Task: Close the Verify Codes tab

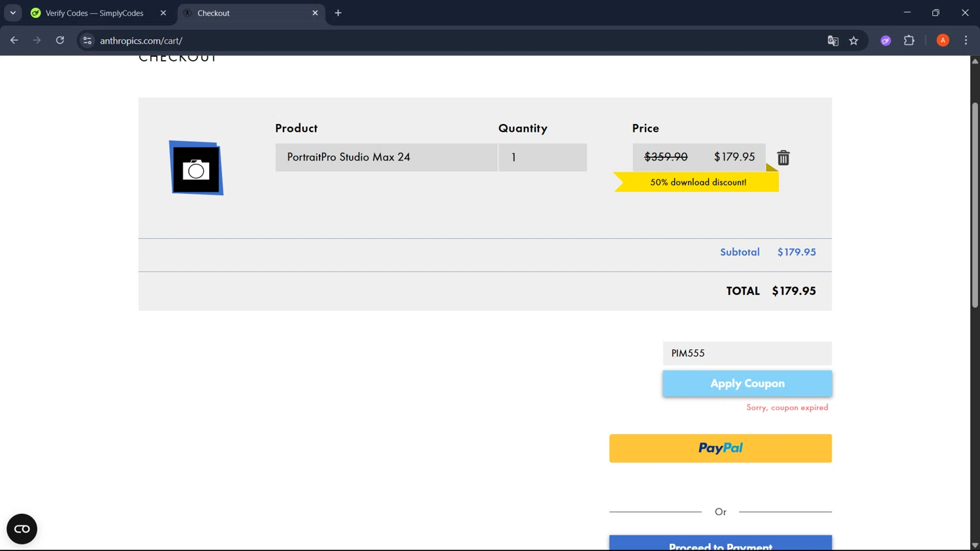Action: pyautogui.click(x=163, y=13)
